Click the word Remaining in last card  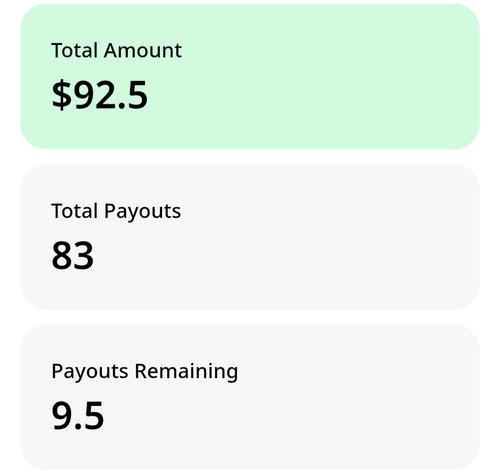tap(186, 372)
